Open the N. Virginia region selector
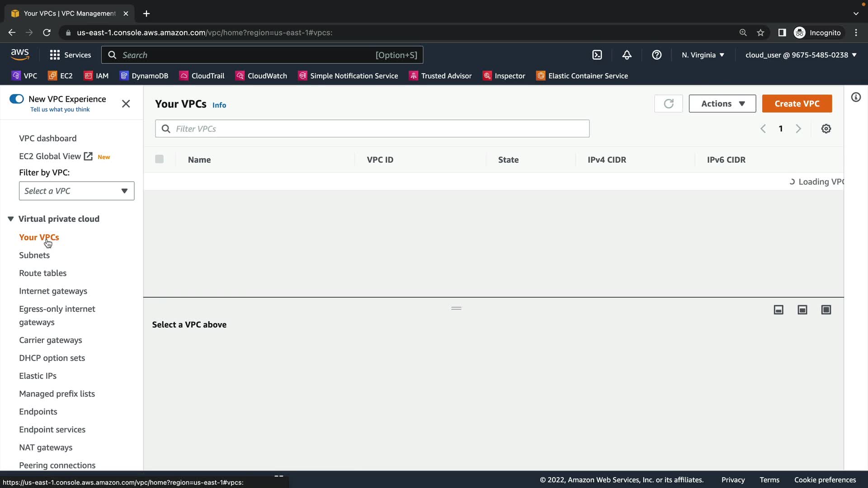 (x=703, y=55)
